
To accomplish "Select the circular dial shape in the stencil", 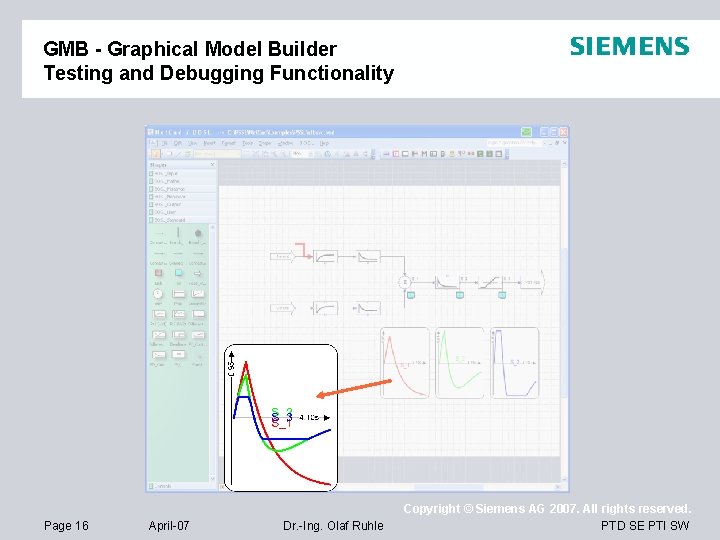I will click(x=158, y=293).
